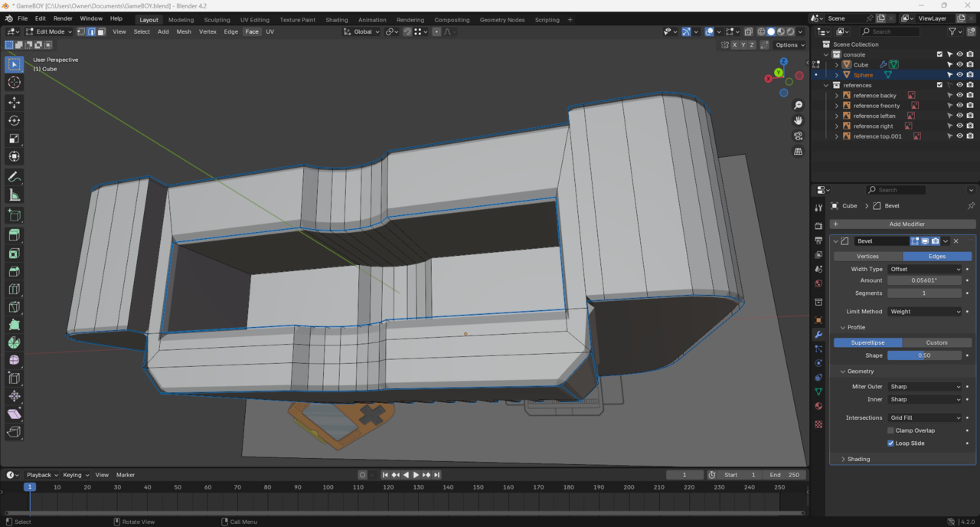
Task: Select the Vertices bevel mode button
Action: [x=867, y=256]
